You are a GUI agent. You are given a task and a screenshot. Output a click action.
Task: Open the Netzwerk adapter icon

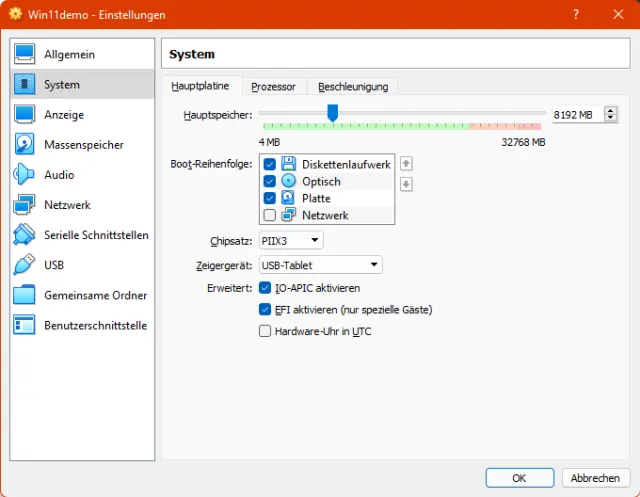click(x=25, y=205)
